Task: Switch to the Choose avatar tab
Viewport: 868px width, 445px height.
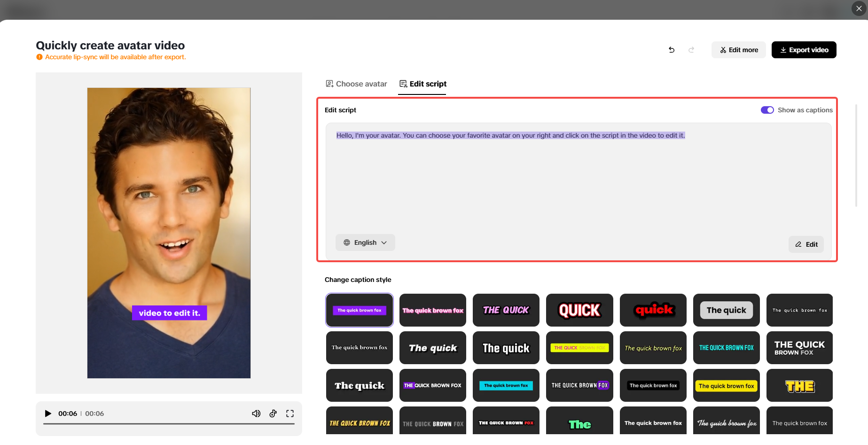Action: pos(356,84)
